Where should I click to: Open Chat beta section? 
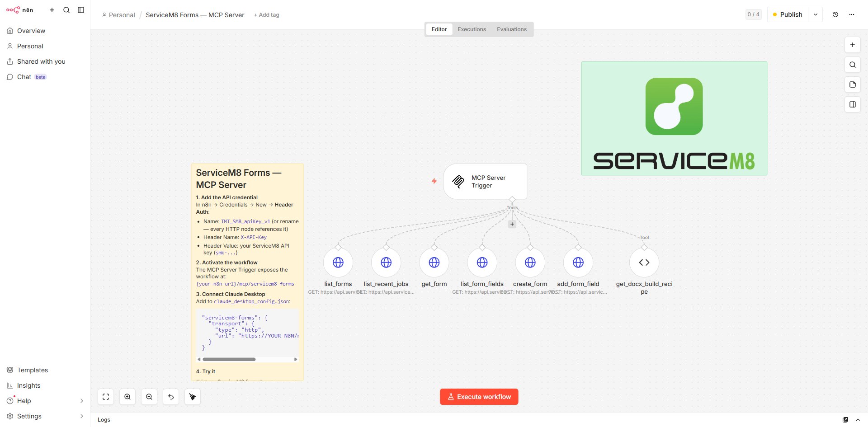click(x=45, y=77)
